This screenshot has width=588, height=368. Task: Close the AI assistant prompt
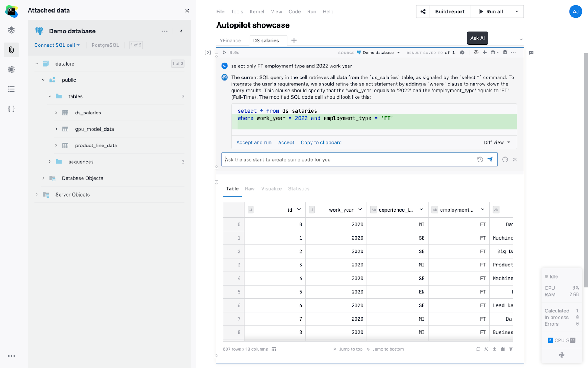tap(515, 159)
